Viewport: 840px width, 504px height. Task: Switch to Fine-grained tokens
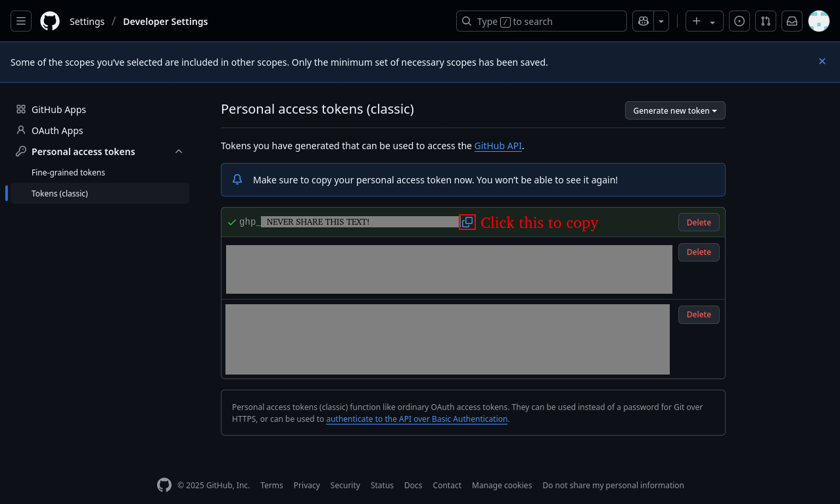click(x=68, y=172)
